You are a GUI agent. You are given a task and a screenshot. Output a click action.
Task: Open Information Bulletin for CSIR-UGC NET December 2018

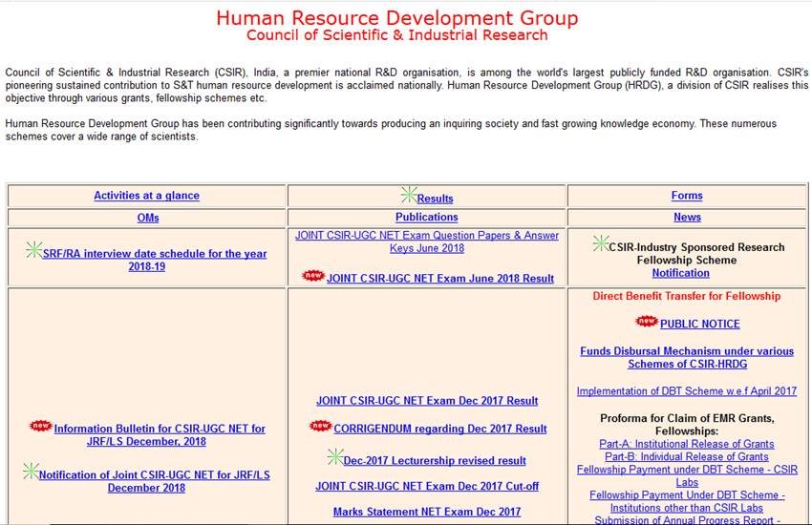159,435
